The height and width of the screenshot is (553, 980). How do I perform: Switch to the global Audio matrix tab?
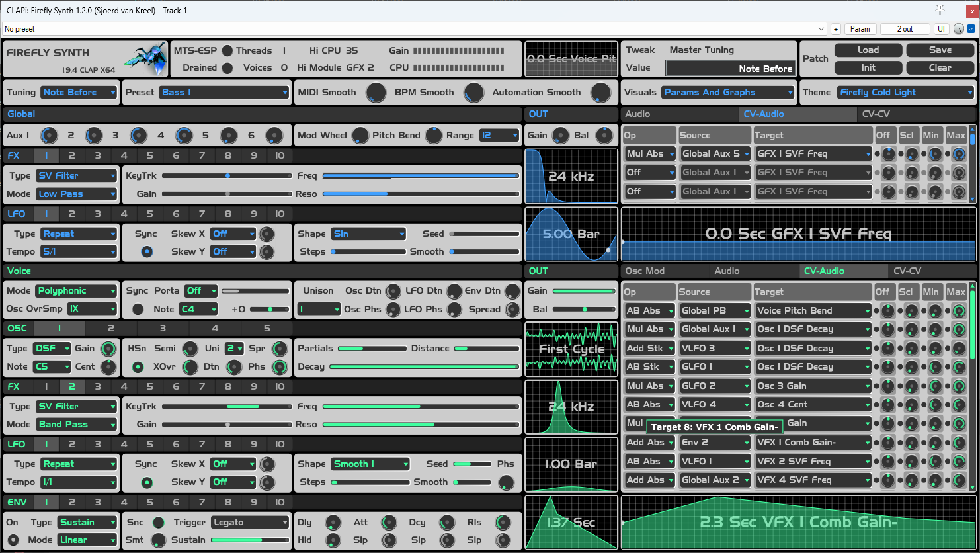click(x=680, y=114)
